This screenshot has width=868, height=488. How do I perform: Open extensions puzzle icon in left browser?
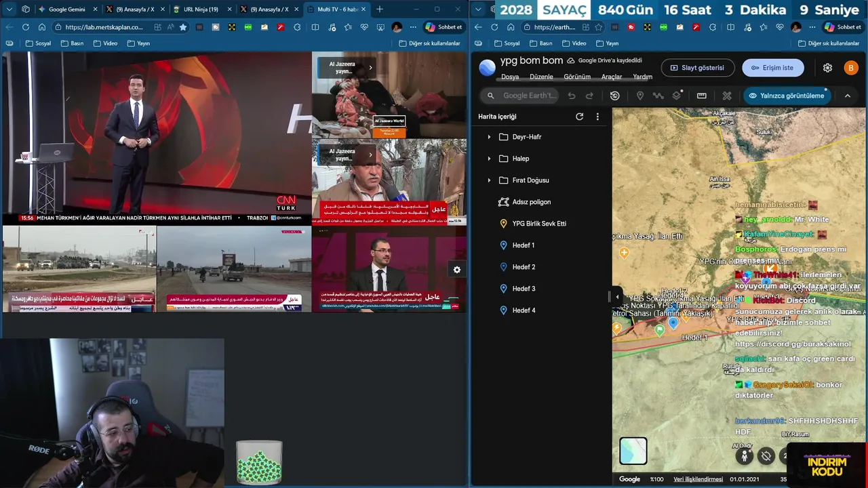tap(297, 27)
